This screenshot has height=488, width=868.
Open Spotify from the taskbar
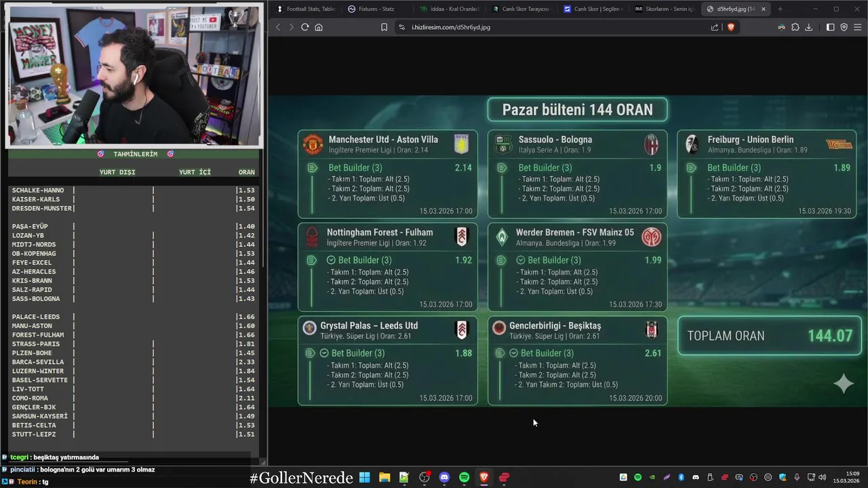(x=465, y=477)
